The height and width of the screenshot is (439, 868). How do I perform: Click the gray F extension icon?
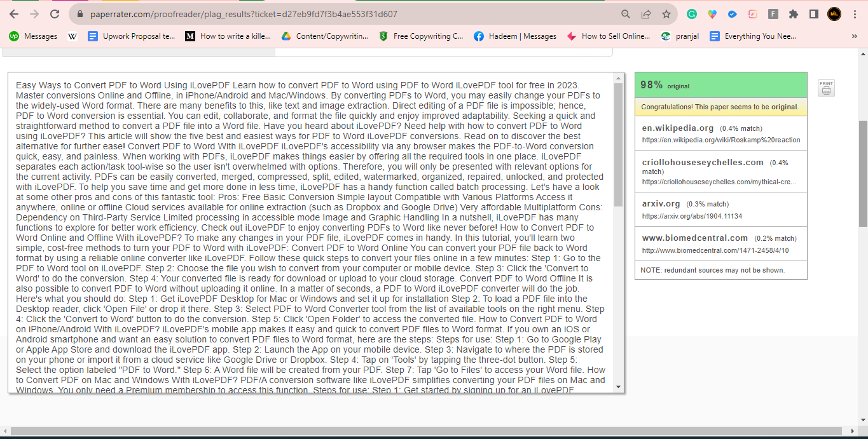(773, 14)
